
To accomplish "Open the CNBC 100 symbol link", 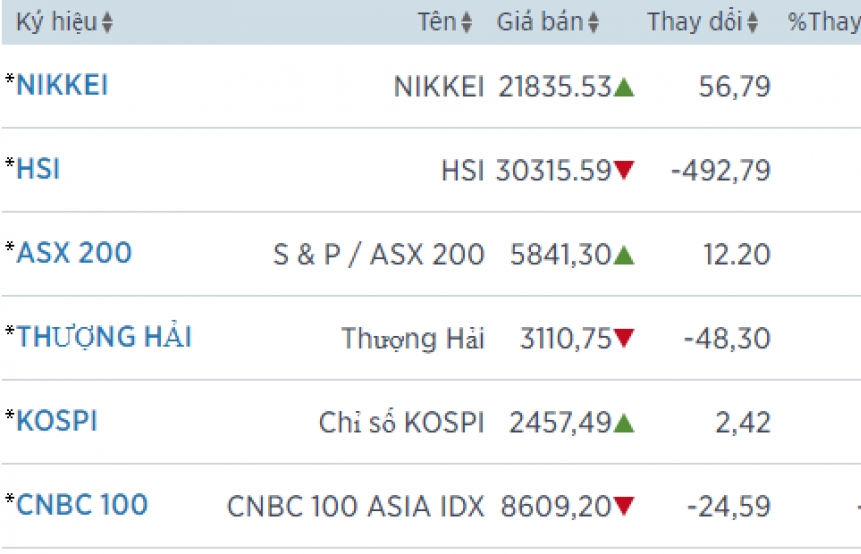I will click(x=82, y=505).
